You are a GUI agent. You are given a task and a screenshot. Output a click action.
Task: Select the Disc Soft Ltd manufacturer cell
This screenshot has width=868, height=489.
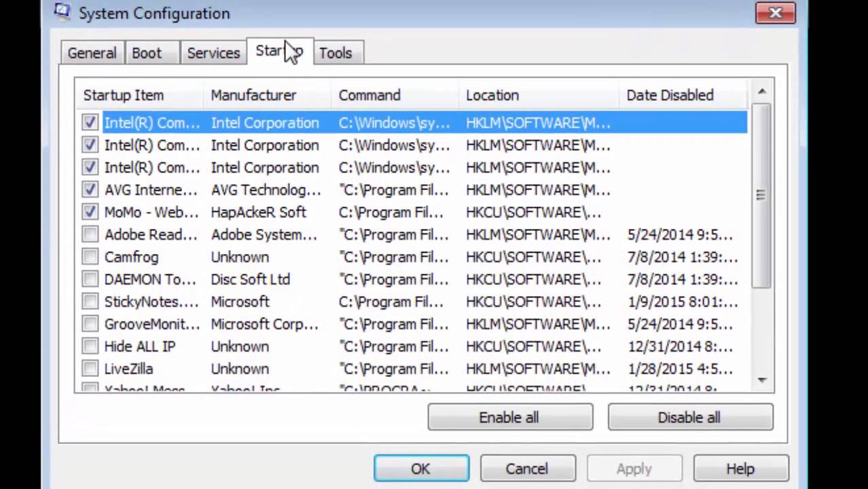click(x=250, y=279)
